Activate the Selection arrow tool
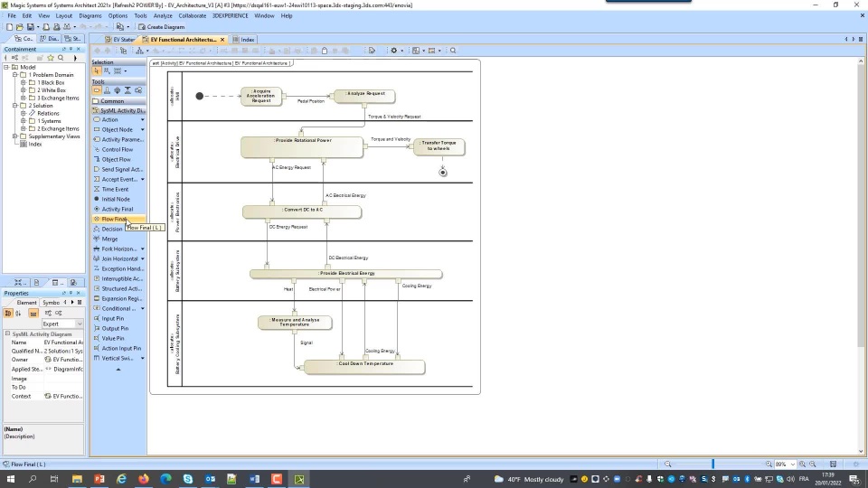This screenshot has height=488, width=868. tap(97, 70)
